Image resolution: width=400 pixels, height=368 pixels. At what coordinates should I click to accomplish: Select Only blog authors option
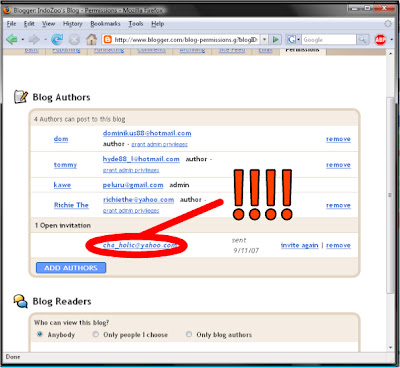click(x=189, y=334)
